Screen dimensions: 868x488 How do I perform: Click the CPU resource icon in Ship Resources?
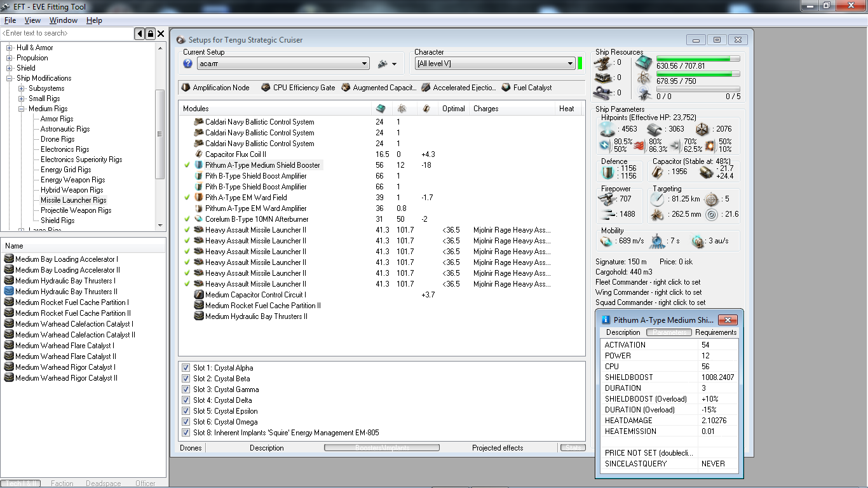644,63
